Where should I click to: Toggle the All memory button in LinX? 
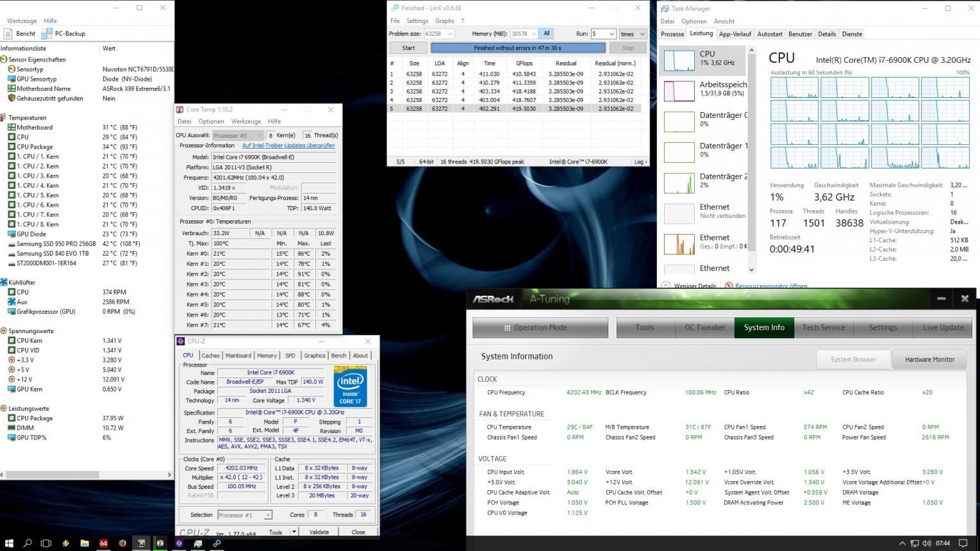pyautogui.click(x=546, y=33)
